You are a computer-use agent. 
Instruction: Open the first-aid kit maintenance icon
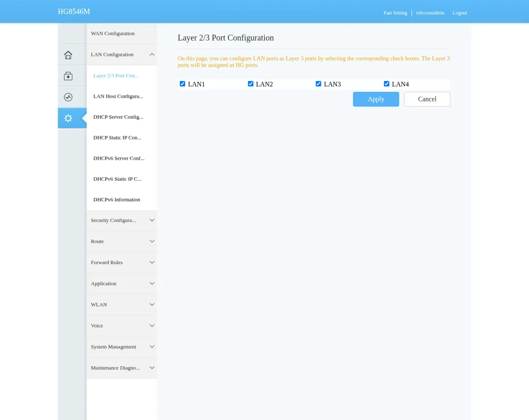[x=68, y=76]
